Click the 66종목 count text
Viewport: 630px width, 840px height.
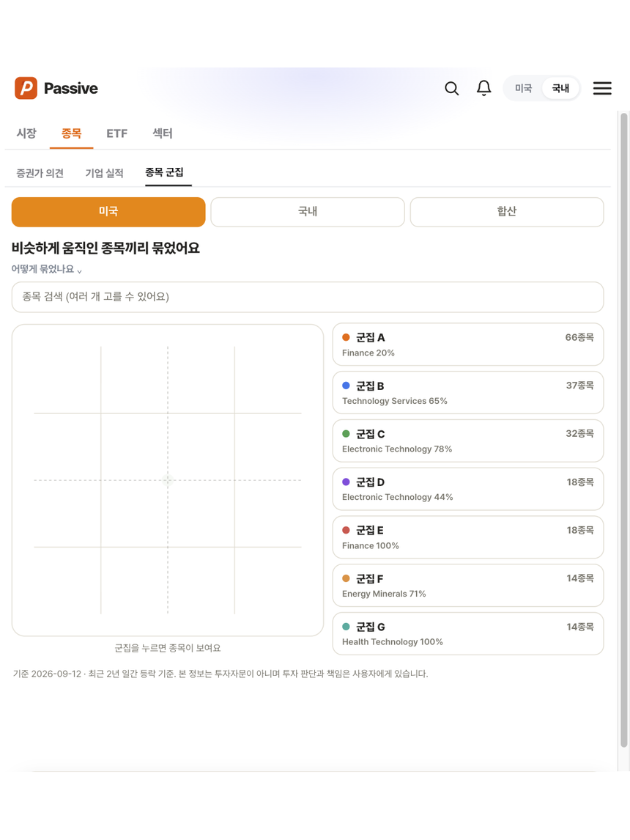(579, 337)
